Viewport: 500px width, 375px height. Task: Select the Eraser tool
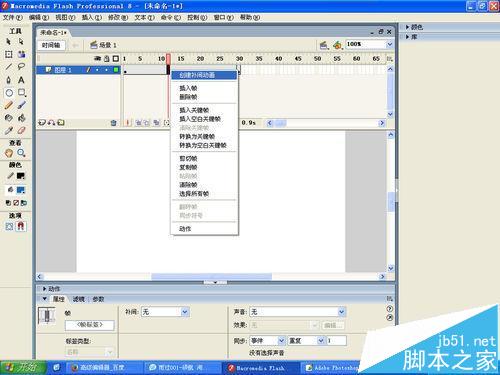[21, 131]
